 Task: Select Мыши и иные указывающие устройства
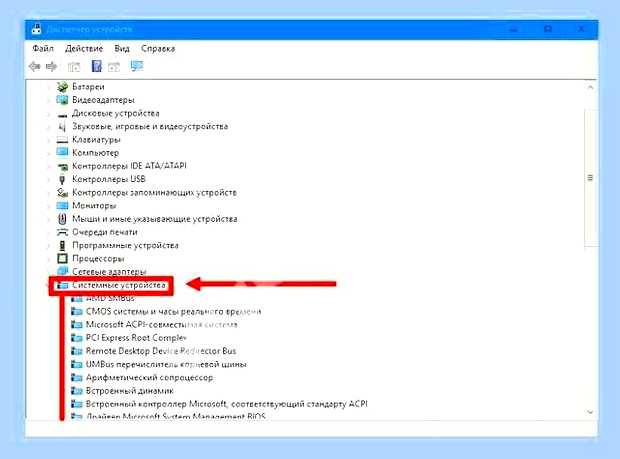[x=155, y=219]
